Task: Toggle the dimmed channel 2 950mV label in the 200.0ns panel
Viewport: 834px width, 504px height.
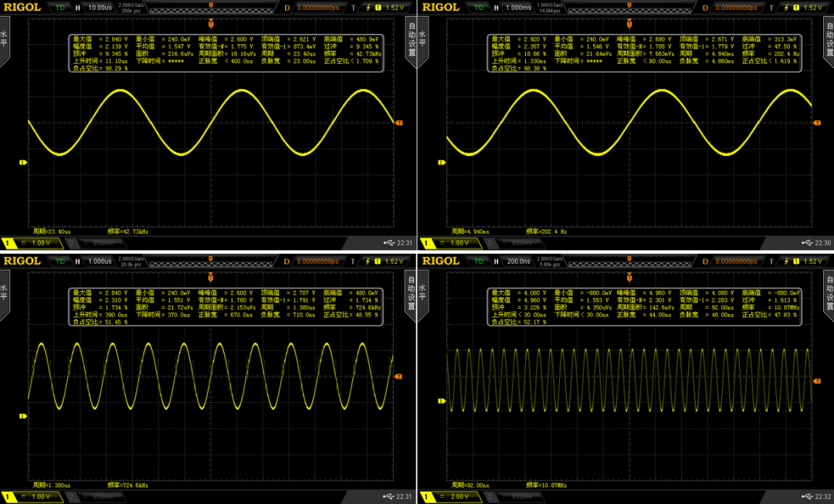Action: 514,496
